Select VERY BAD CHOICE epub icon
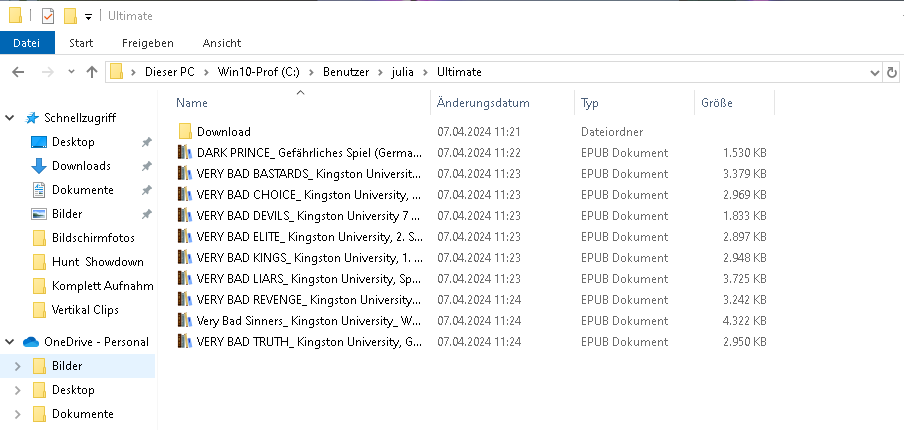The width and height of the screenshot is (904, 430). (x=184, y=195)
